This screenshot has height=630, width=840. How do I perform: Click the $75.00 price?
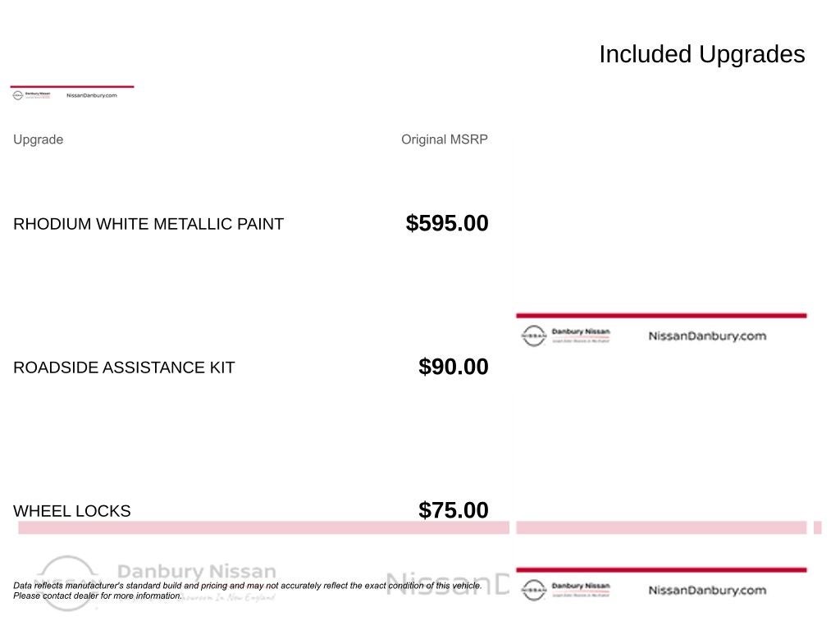pyautogui.click(x=453, y=510)
